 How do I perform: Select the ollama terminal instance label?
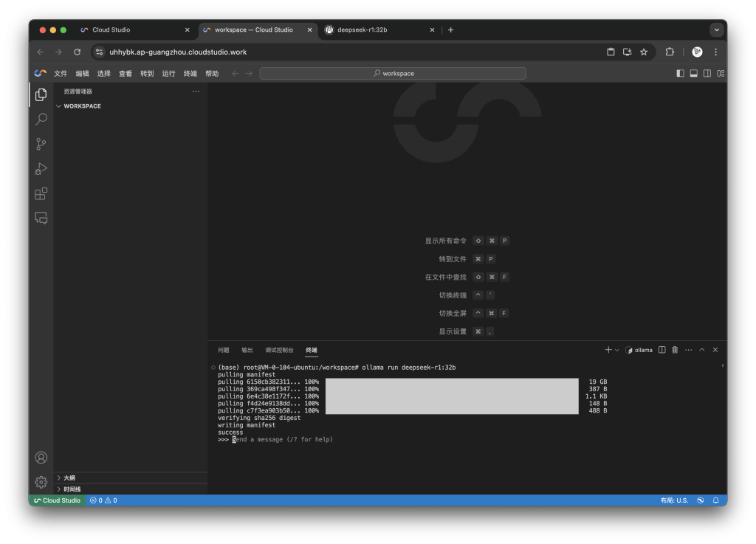point(639,350)
